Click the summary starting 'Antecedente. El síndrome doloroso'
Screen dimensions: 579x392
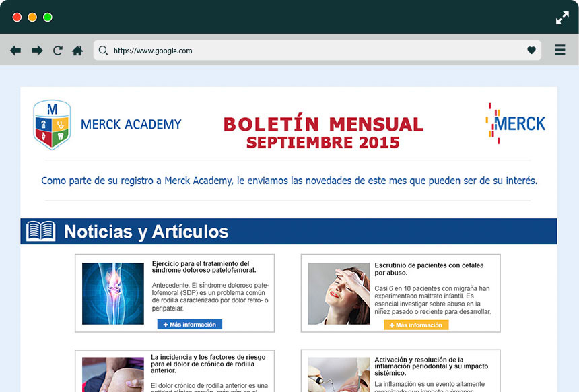211,296
